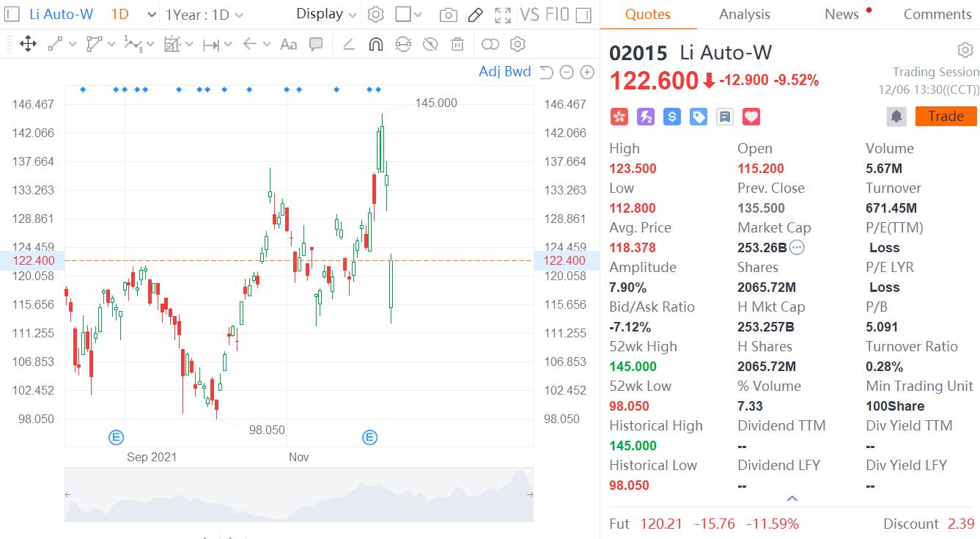Click the 145.000 high price label on chart
Screen dimensions: 980x539
[436, 103]
